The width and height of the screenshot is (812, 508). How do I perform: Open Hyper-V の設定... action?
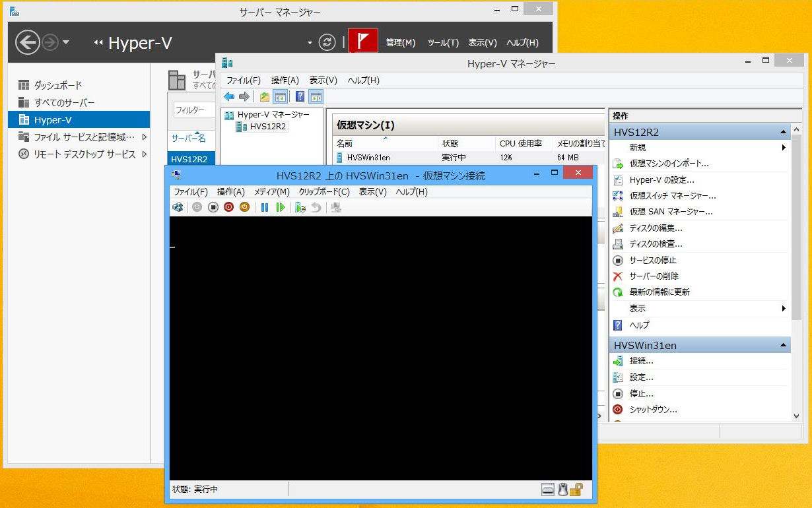click(x=661, y=180)
